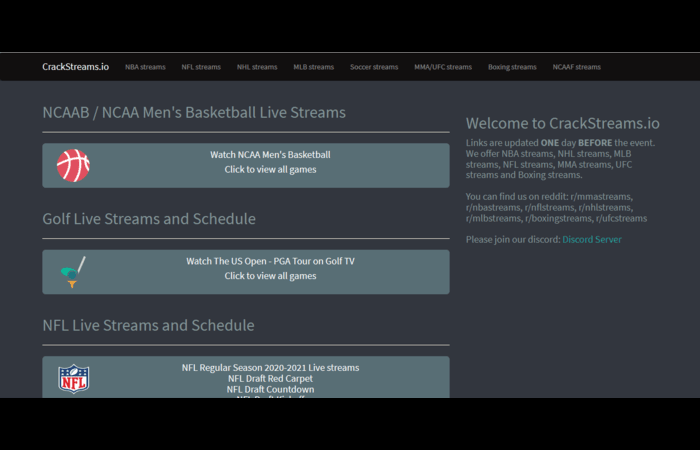The image size is (700, 450).
Task: Click Golf Live Streams and Schedule heading
Action: pyautogui.click(x=149, y=219)
